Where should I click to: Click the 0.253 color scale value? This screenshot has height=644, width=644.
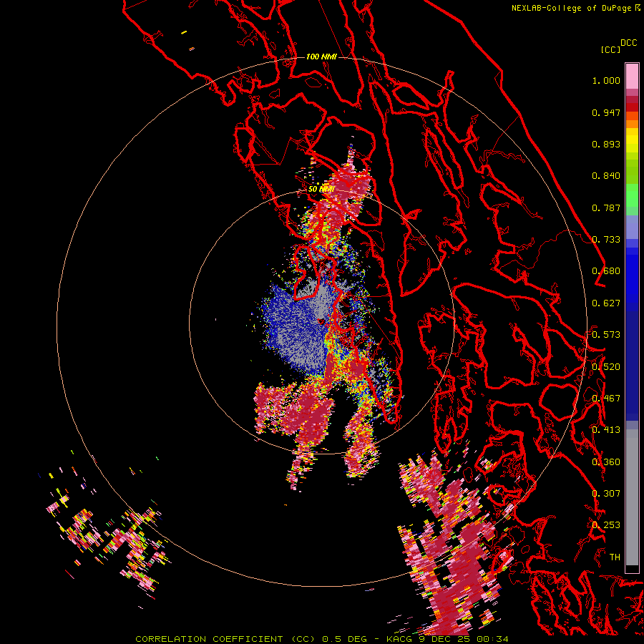click(x=606, y=525)
